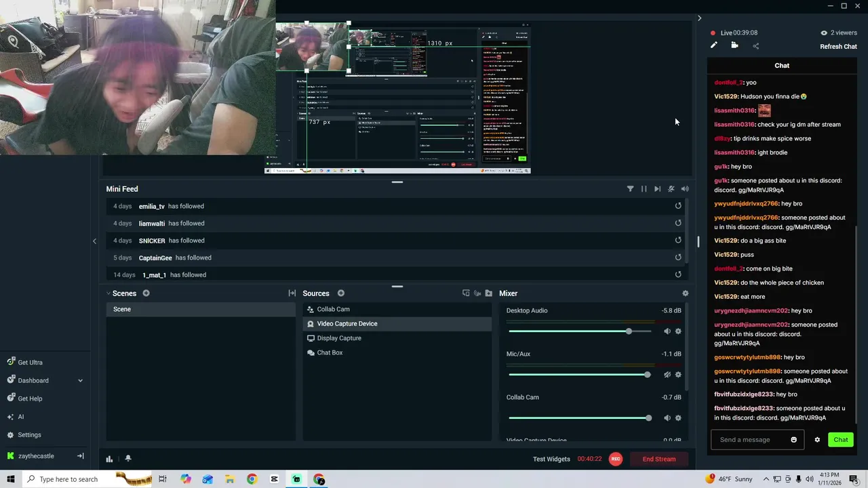Skip the current alert in Mini Feed
Viewport: 868px width, 488px height.
click(x=657, y=189)
